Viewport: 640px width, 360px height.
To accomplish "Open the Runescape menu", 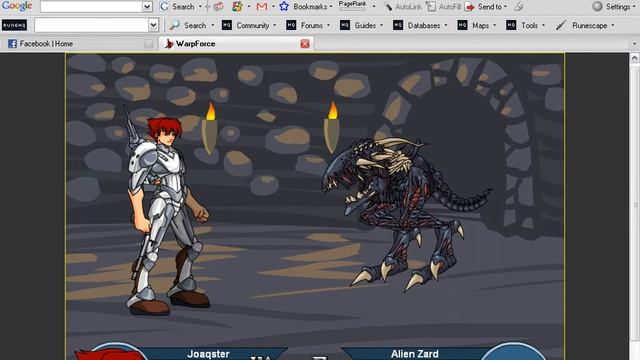I will 593,25.
